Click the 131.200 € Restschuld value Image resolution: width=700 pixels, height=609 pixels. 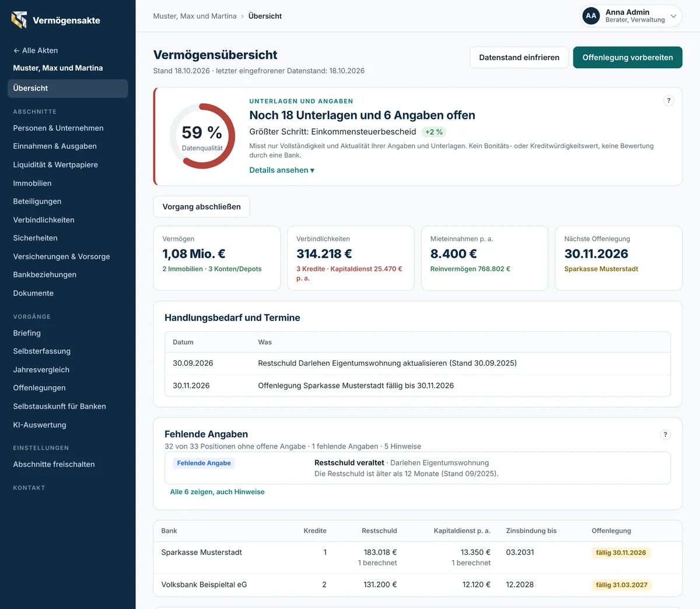[x=380, y=584]
